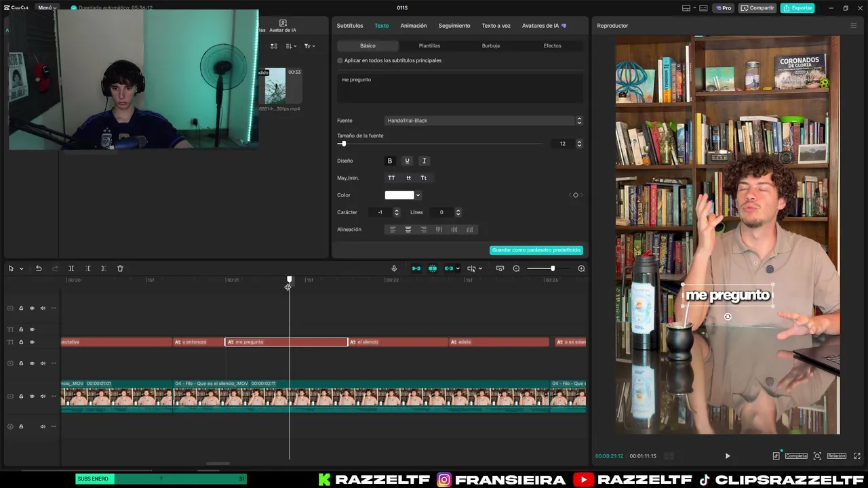This screenshot has width=868, height=488.
Task: Open the Burbuja sub-tab
Action: [491, 45]
